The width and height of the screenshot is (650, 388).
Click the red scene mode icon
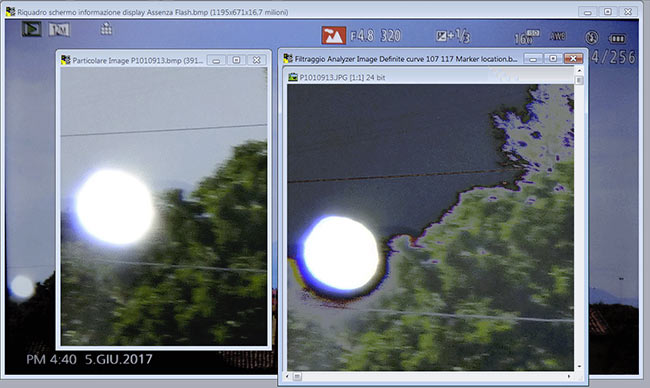[x=333, y=36]
